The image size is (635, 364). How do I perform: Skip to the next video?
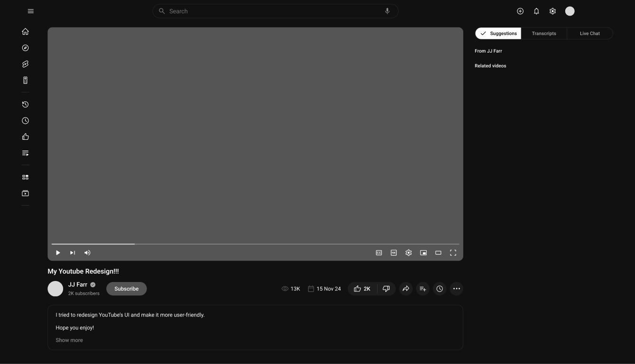73,253
